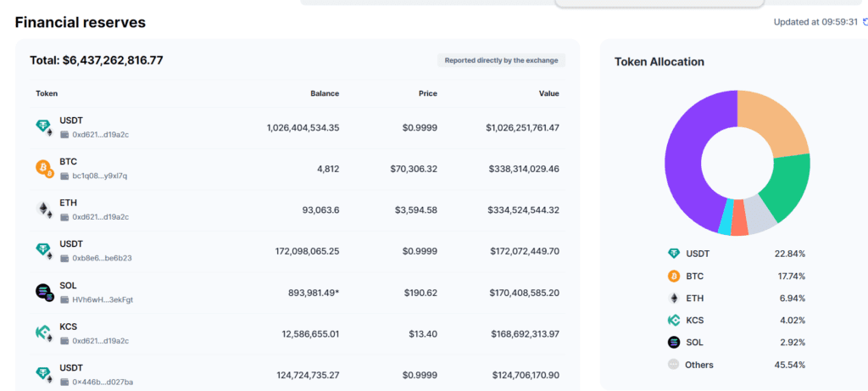
Task: Click the BTC icon in the Token Allocation legend
Action: coord(674,276)
